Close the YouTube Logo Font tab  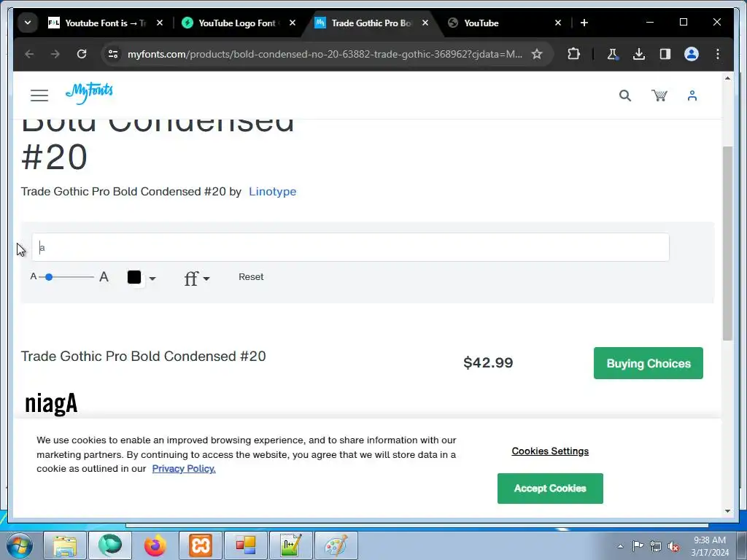(x=293, y=23)
